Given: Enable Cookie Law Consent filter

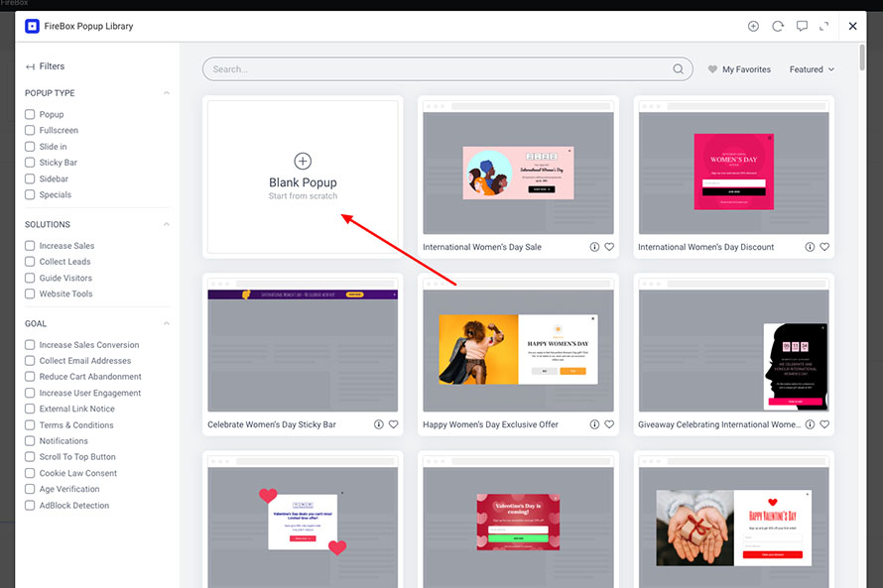Looking at the screenshot, I should 30,473.
